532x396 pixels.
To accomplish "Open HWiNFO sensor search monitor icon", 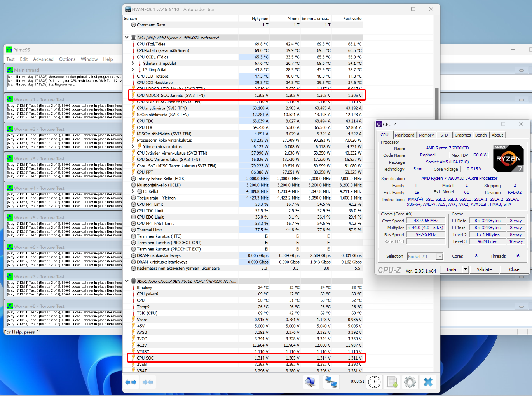I will (310, 382).
